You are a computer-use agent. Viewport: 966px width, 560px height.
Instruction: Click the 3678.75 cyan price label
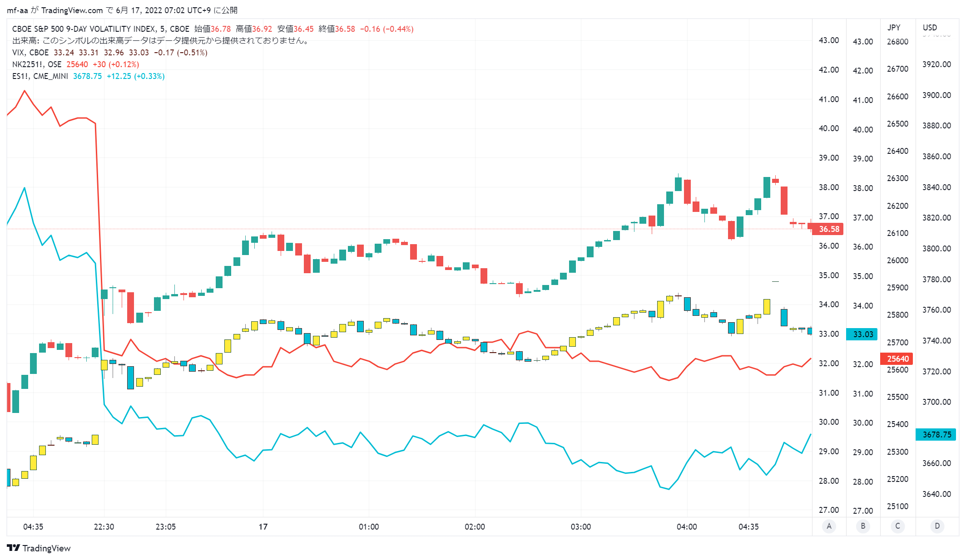tap(936, 435)
